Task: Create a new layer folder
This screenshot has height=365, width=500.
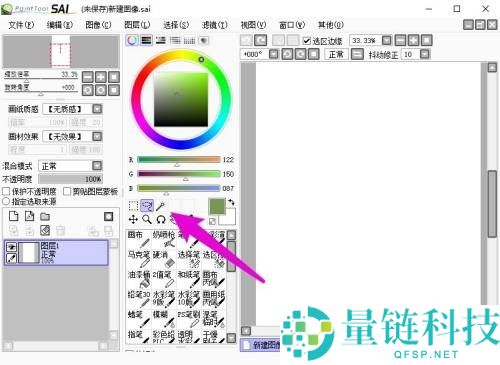Action: click(45, 217)
